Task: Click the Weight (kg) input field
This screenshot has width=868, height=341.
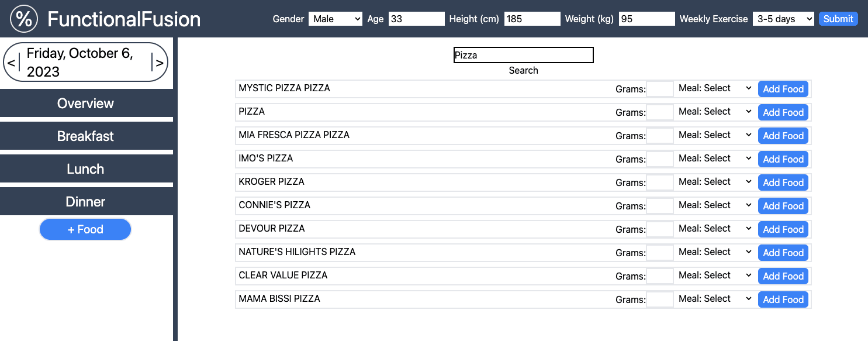Action: [647, 19]
